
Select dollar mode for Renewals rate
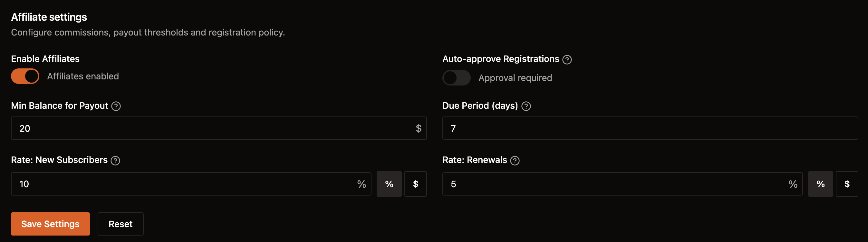(847, 184)
